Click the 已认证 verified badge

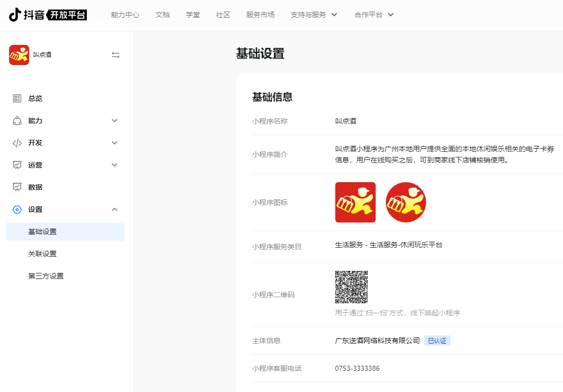[x=437, y=341]
